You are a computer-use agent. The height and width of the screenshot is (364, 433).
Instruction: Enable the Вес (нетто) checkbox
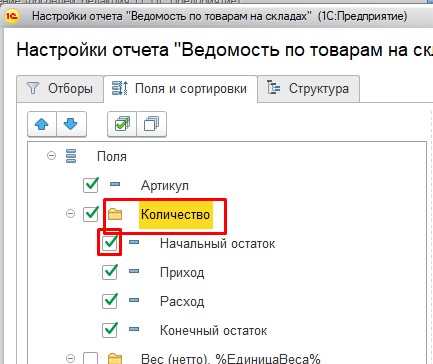91,358
